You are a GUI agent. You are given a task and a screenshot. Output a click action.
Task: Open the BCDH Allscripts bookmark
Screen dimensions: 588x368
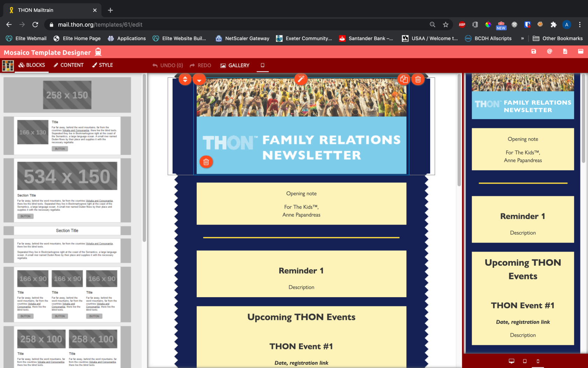488,39
